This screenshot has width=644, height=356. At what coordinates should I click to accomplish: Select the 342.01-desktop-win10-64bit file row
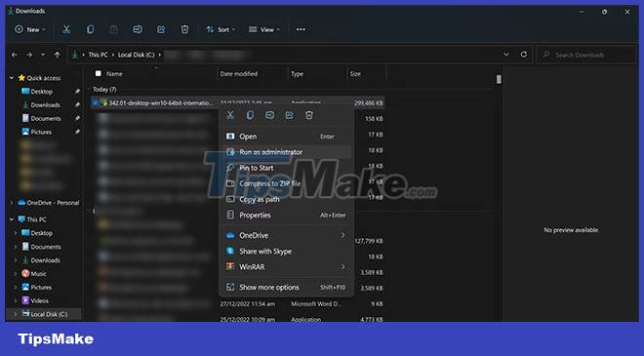point(237,103)
